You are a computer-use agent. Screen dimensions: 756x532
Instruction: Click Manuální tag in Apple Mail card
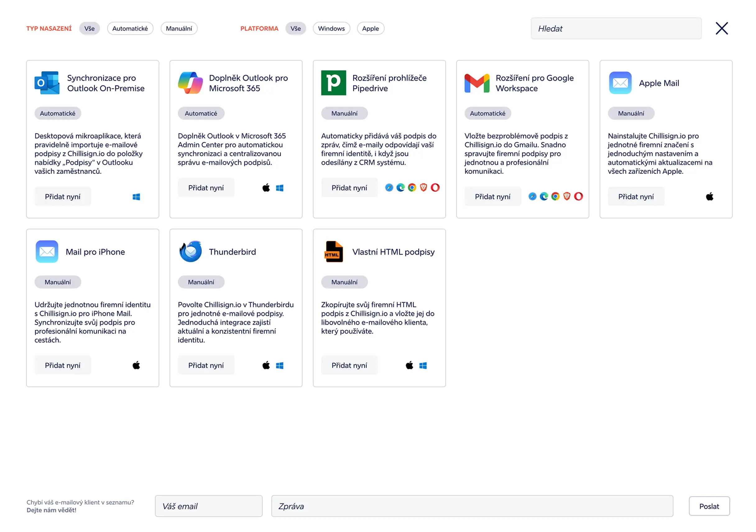631,113
